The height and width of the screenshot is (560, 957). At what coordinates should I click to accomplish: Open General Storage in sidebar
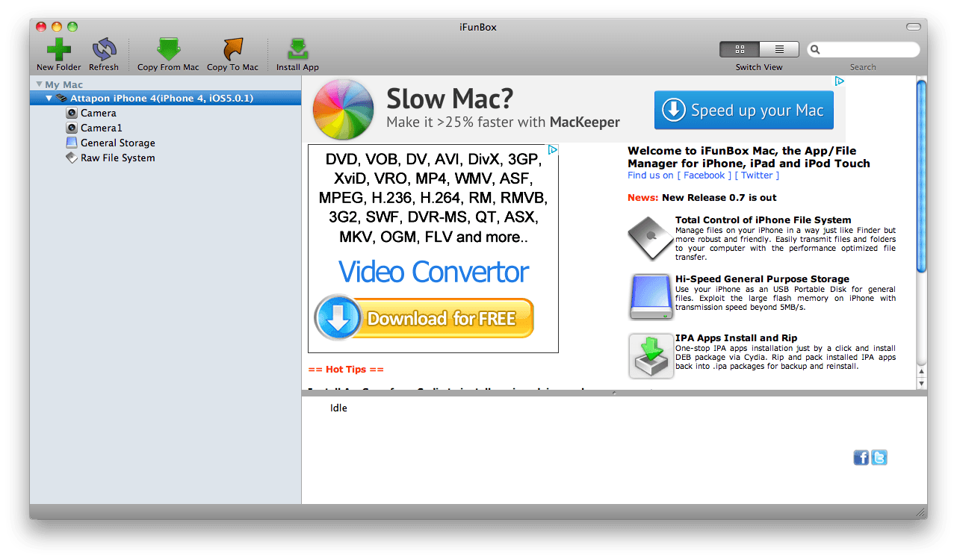pos(118,143)
